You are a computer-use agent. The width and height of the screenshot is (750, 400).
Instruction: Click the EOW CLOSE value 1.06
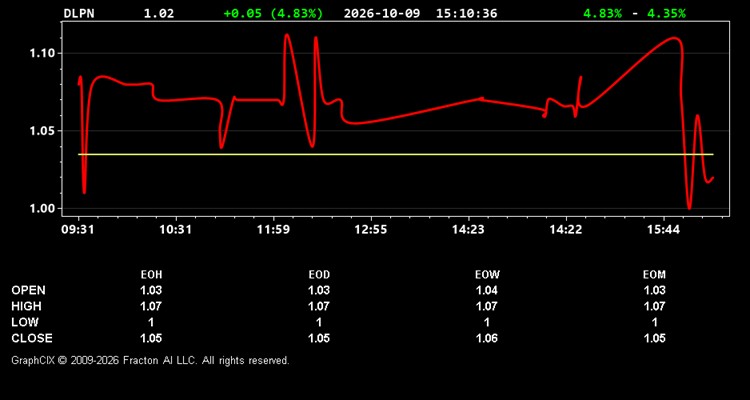[x=487, y=338]
